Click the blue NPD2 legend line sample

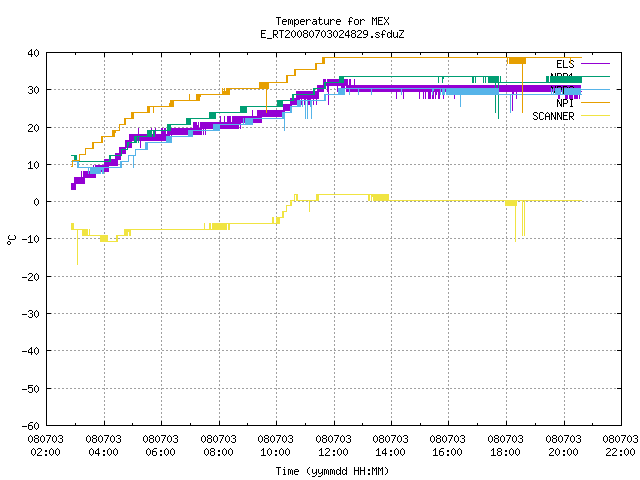(595, 89)
